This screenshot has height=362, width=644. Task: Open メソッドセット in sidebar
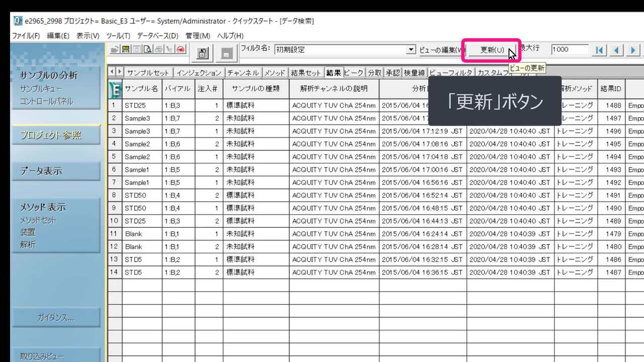coord(38,220)
